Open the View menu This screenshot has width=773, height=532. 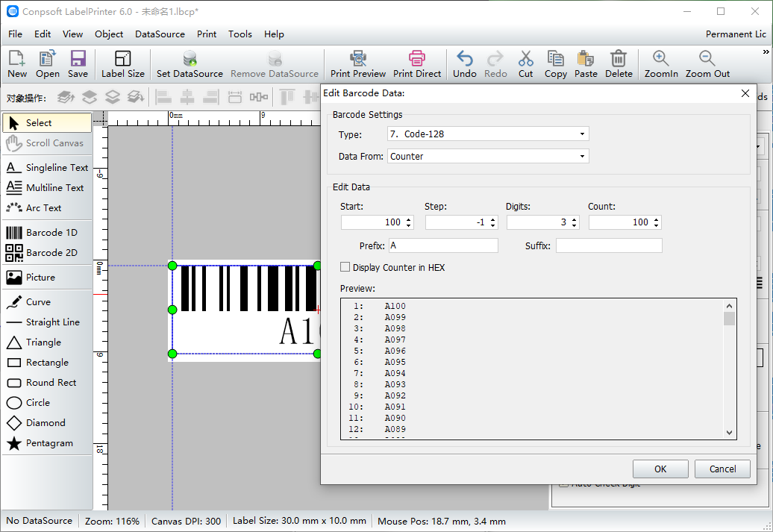[x=72, y=34]
